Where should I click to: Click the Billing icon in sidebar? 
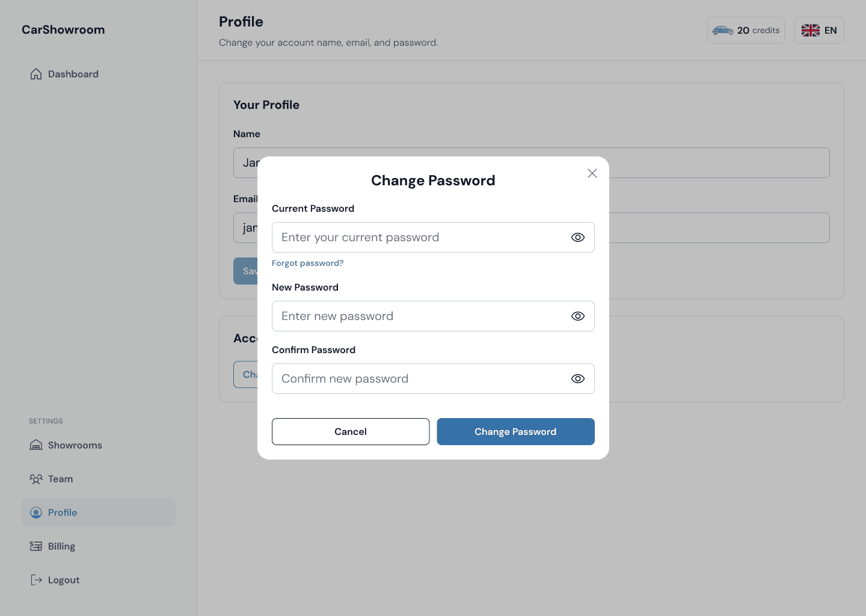point(36,546)
